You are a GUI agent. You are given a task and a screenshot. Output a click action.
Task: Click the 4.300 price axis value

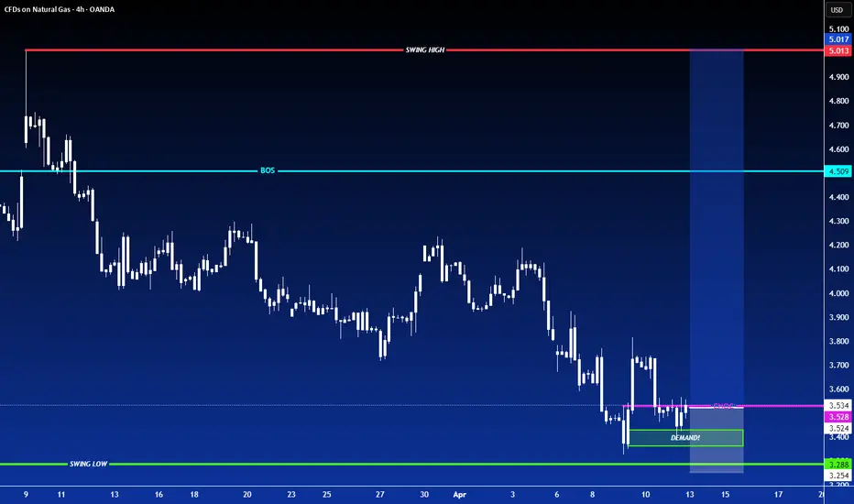click(x=838, y=221)
